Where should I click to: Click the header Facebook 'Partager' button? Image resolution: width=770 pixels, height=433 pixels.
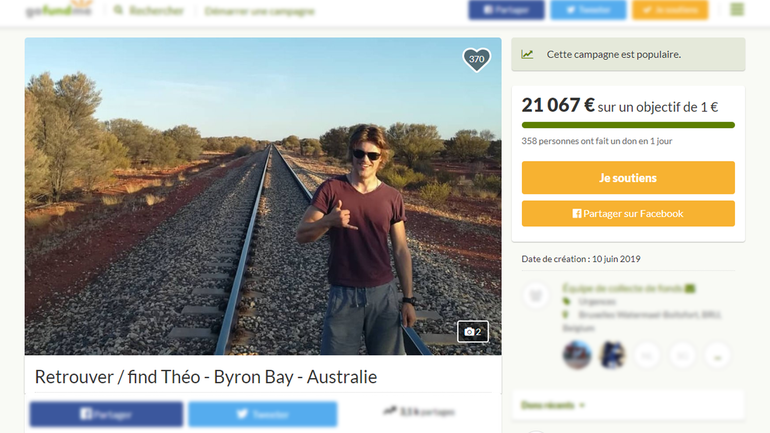point(506,10)
